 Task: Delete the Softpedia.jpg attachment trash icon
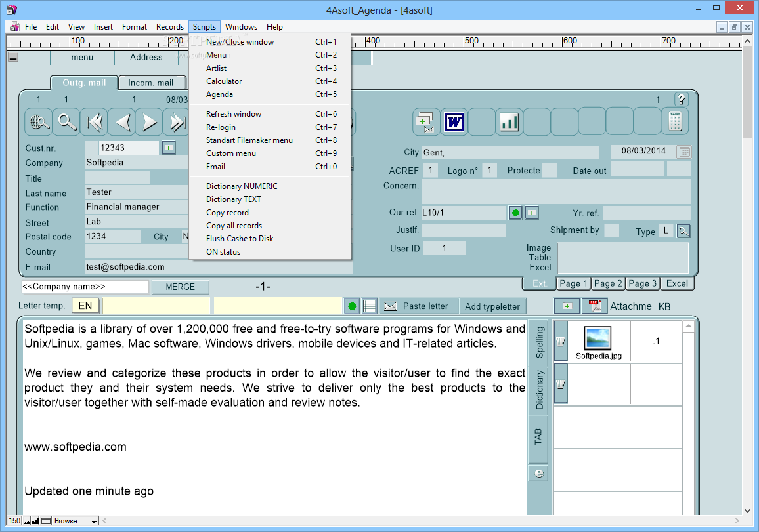[x=561, y=342]
